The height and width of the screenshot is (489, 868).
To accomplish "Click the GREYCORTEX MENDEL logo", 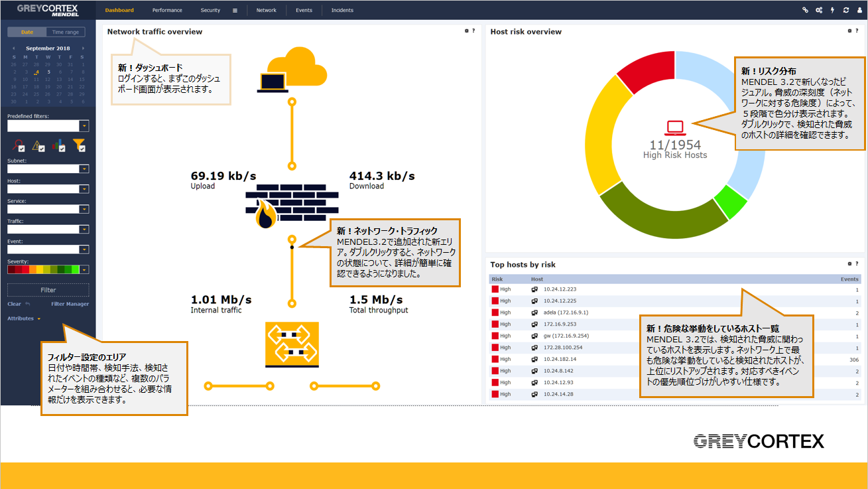I will tap(48, 9).
